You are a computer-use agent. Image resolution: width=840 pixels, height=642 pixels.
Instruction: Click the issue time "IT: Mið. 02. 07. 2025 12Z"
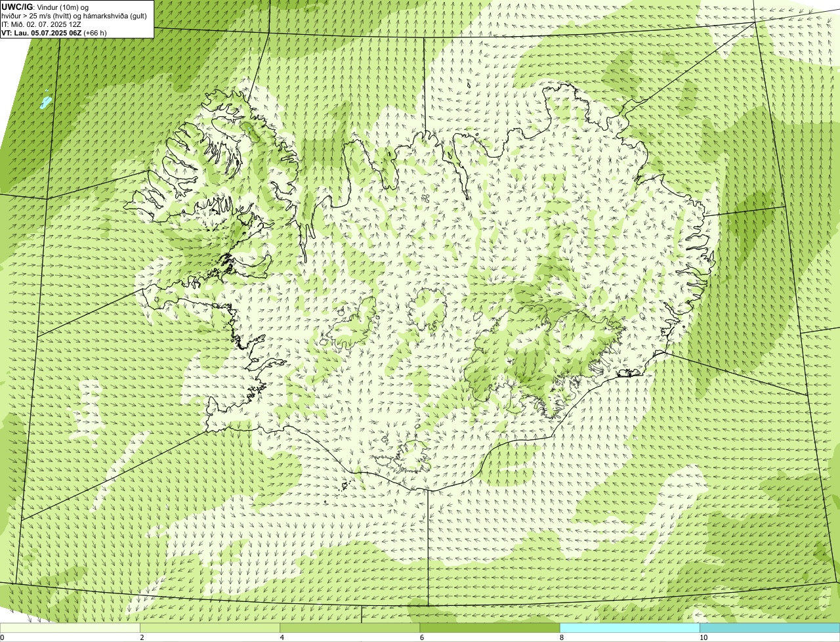pyautogui.click(x=41, y=24)
